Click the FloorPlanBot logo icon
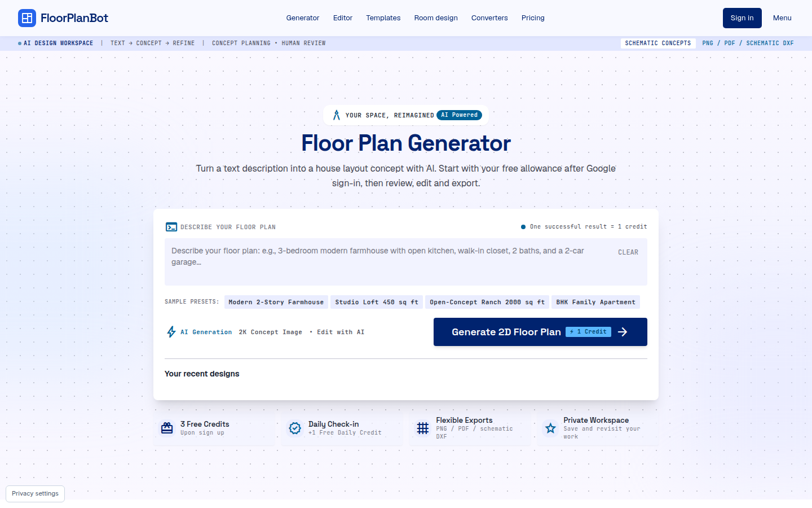 [27, 18]
